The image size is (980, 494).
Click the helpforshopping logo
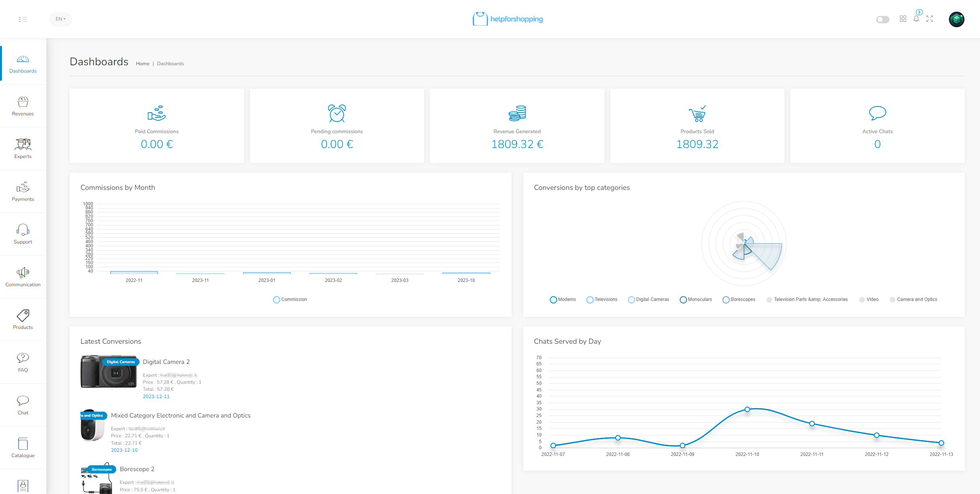click(x=507, y=19)
